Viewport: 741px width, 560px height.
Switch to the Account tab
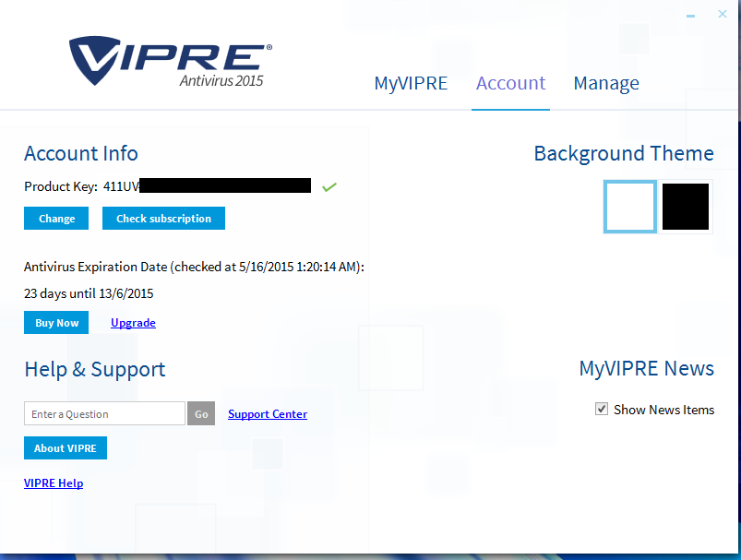[x=510, y=83]
